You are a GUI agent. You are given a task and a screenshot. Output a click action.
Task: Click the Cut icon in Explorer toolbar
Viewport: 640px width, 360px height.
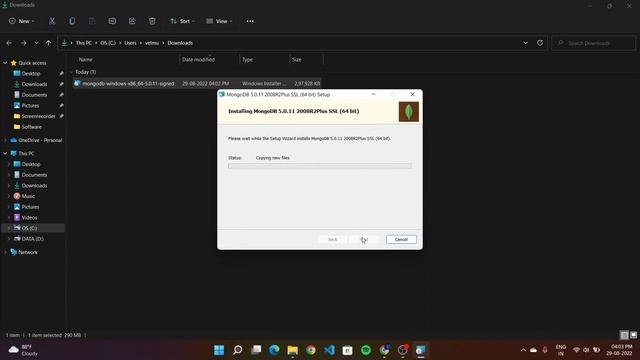click(x=52, y=21)
